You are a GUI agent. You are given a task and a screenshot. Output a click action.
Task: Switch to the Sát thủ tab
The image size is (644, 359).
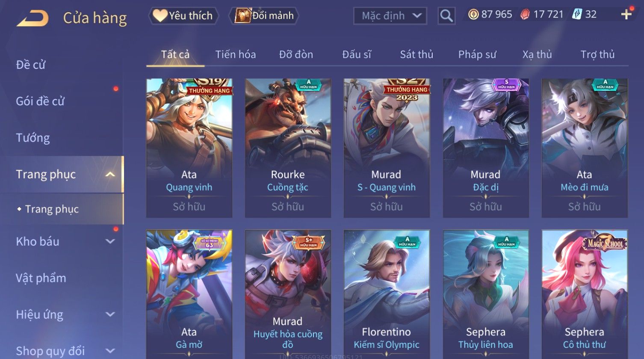point(417,54)
